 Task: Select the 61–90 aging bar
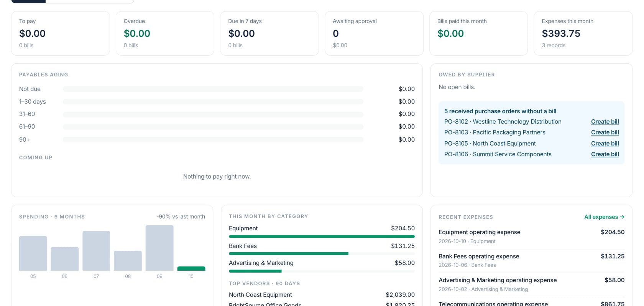coord(213,127)
